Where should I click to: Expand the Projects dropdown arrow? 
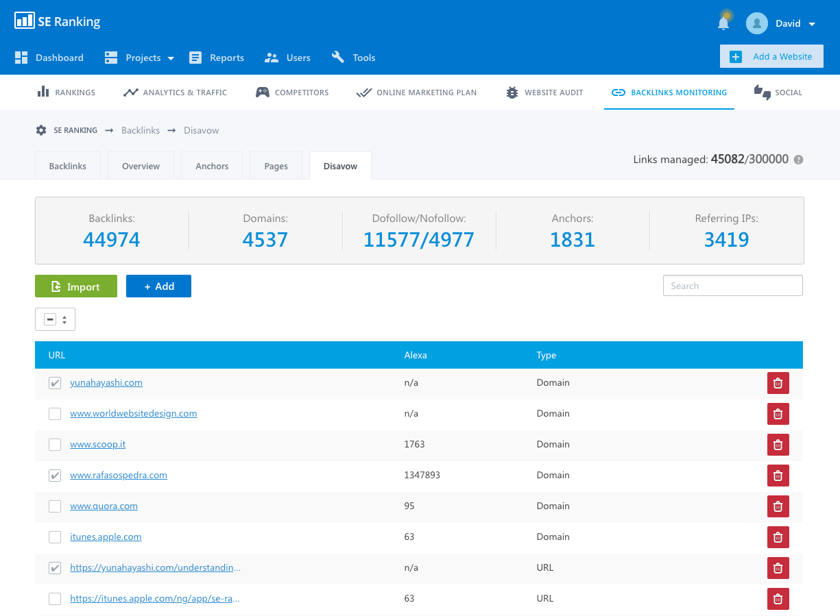tap(171, 58)
